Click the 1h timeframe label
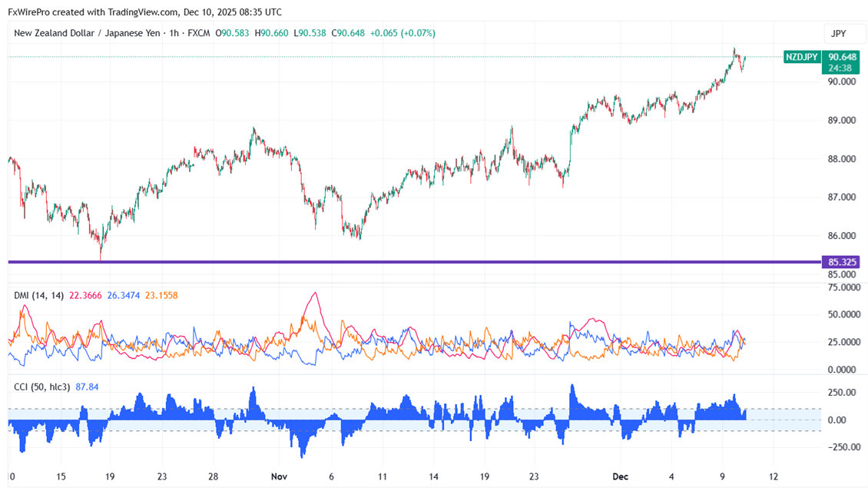Image resolution: width=868 pixels, height=491 pixels. click(x=174, y=33)
